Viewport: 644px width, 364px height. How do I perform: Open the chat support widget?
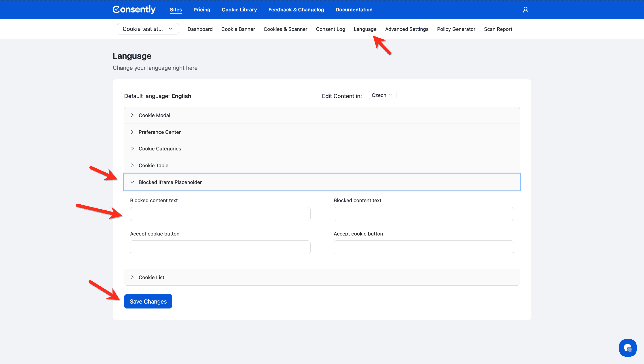point(627,347)
